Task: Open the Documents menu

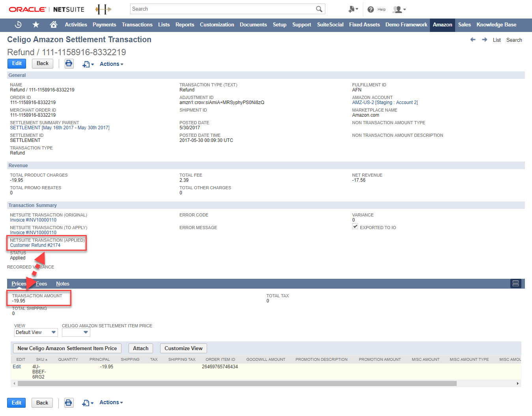Action: 253,24
